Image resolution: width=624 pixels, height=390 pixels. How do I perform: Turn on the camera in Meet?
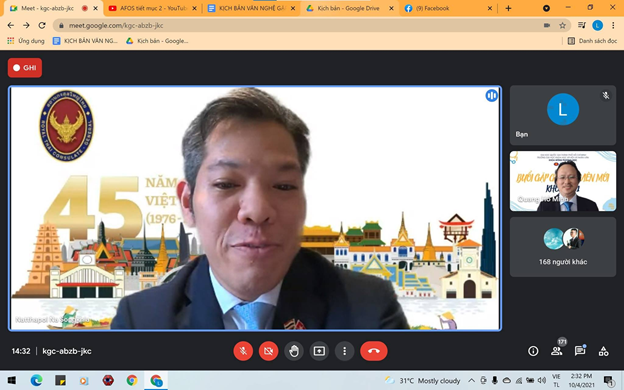(269, 351)
